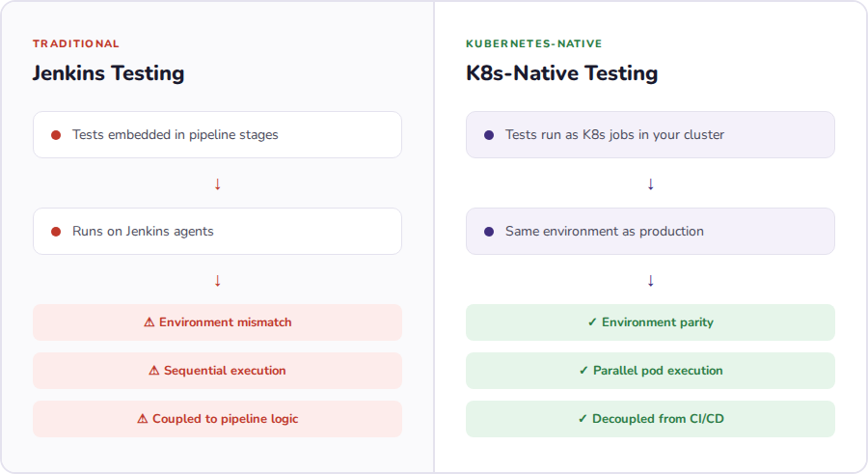
Task: Click checkmark next to 'Environment parity'
Action: tap(592, 322)
